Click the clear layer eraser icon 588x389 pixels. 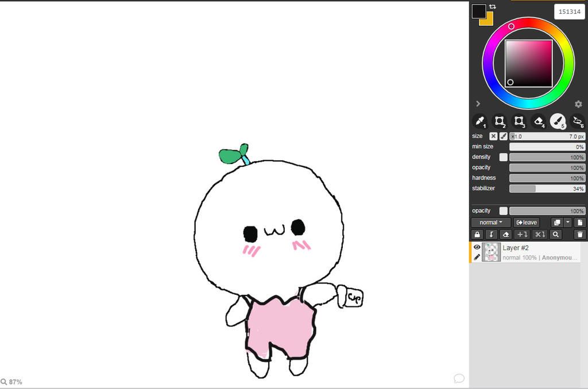(505, 235)
